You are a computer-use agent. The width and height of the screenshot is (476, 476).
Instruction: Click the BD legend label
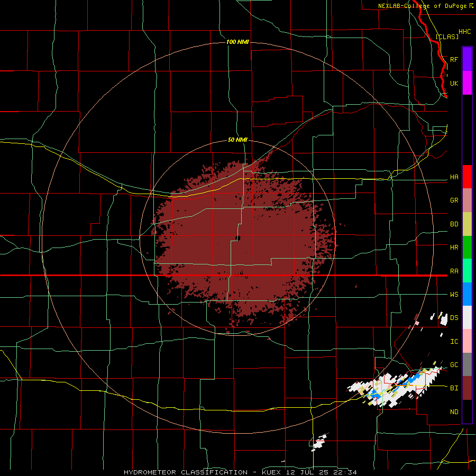[454, 224]
